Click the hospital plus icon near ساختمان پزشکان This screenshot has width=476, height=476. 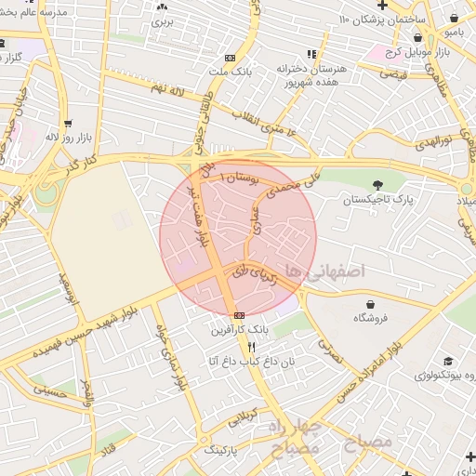382,5
